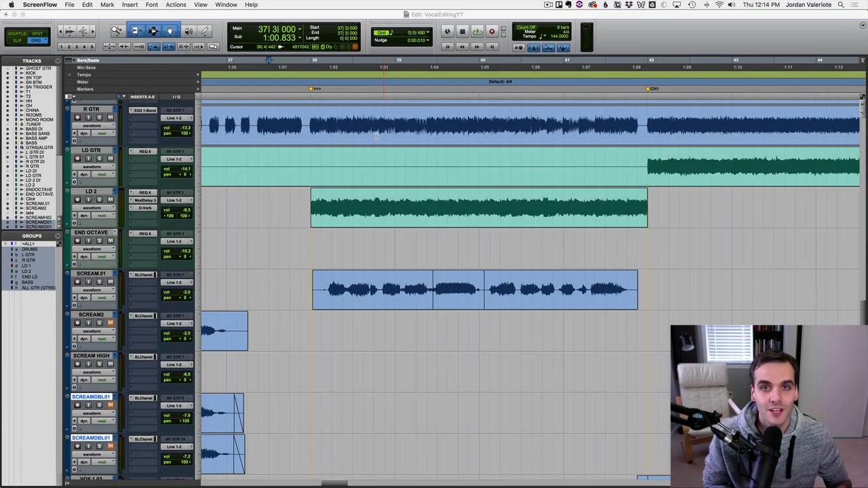Open REQ 6 insert on END OCTAVE
The height and width of the screenshot is (488, 868).
(x=143, y=233)
